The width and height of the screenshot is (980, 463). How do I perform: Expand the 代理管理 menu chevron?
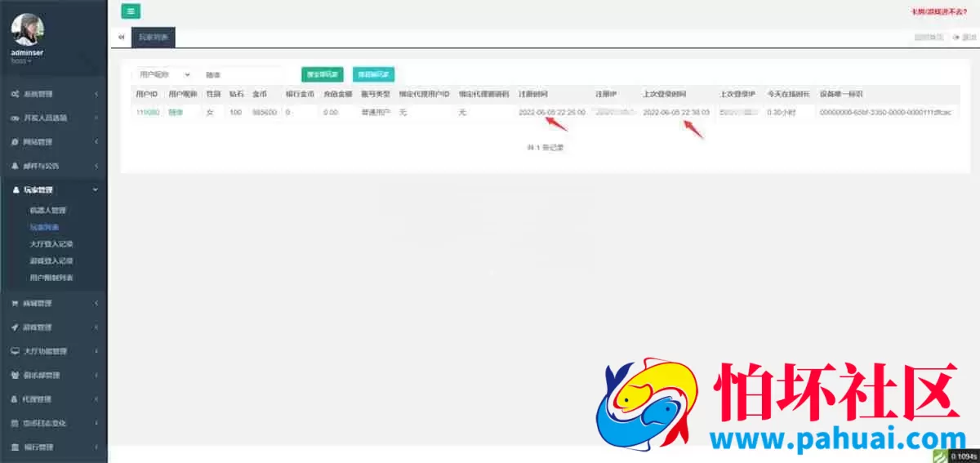(96, 399)
